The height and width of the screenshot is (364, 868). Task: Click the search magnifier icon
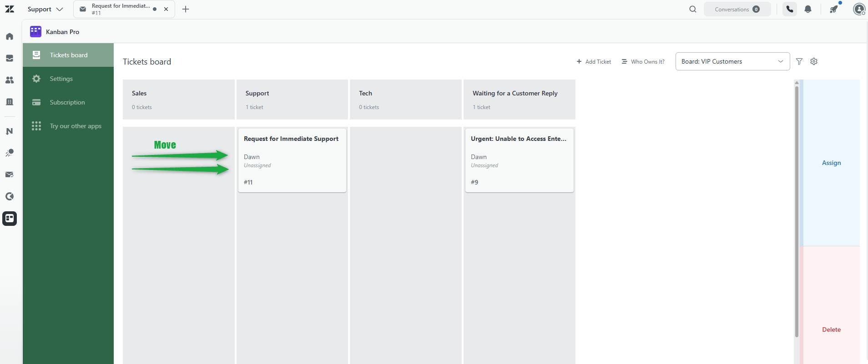point(693,9)
